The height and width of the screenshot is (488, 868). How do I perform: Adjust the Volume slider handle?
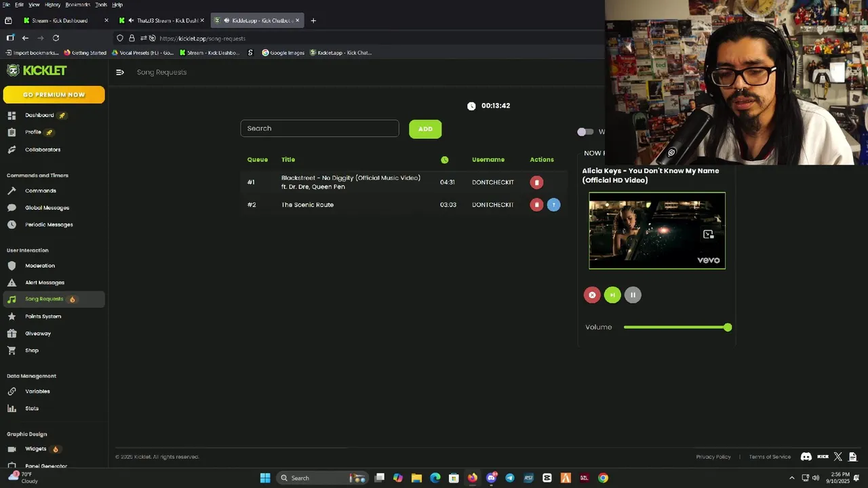click(x=728, y=327)
